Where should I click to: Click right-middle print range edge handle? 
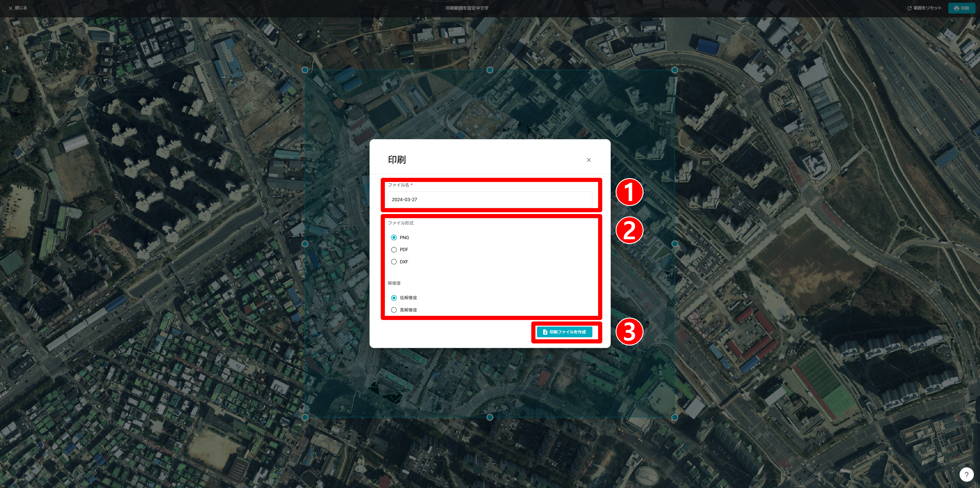point(674,244)
